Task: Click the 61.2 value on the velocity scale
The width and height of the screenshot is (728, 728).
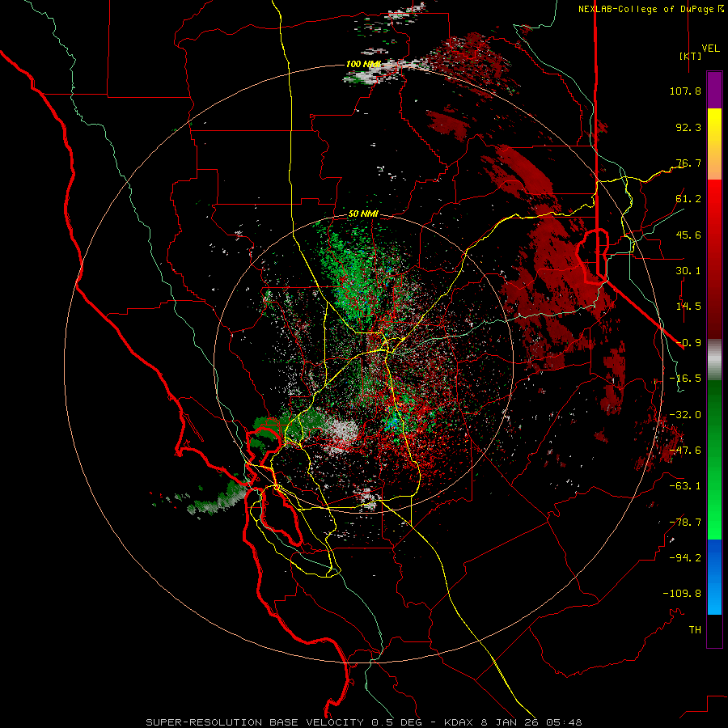Action: tap(688, 199)
